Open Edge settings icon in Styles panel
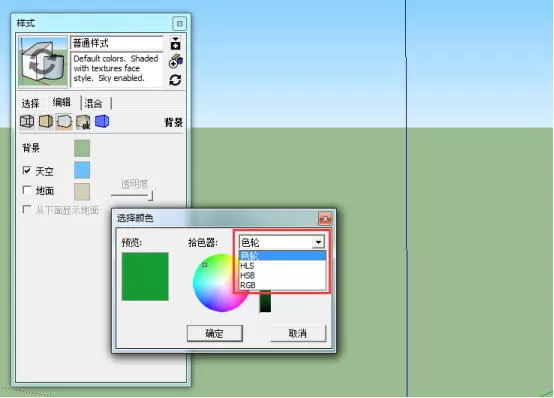This screenshot has width=554, height=398. coord(27,122)
